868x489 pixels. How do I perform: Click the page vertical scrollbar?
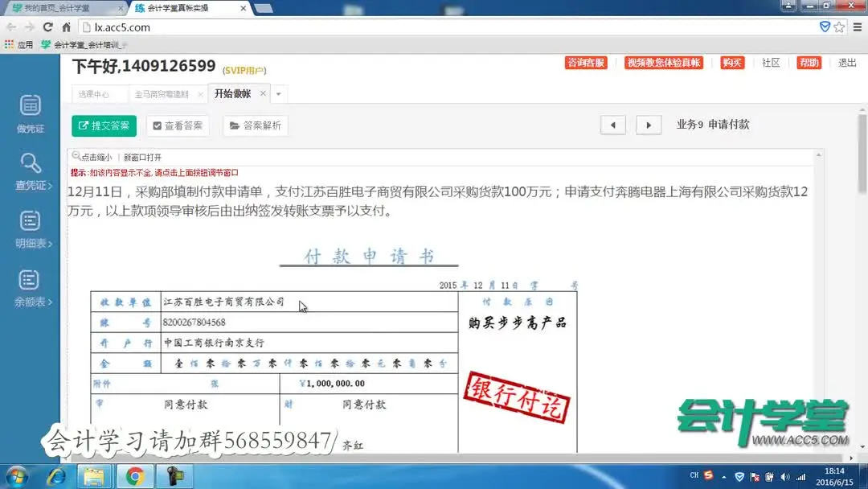coord(862,155)
